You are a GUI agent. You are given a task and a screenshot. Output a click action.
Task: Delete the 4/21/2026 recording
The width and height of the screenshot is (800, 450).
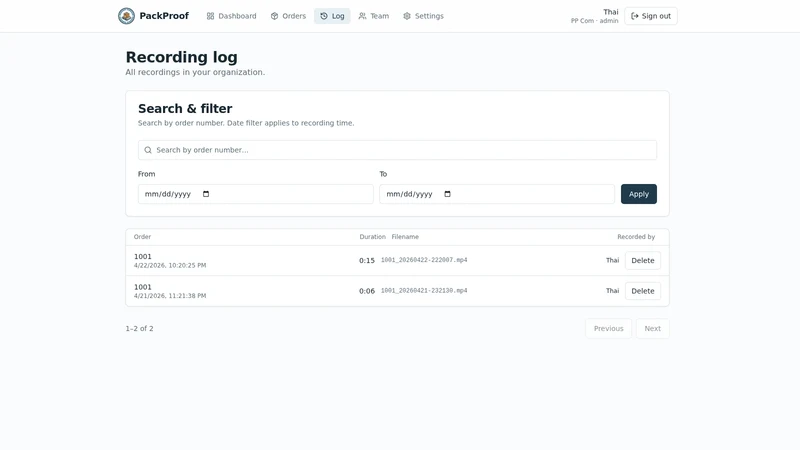pyautogui.click(x=643, y=291)
